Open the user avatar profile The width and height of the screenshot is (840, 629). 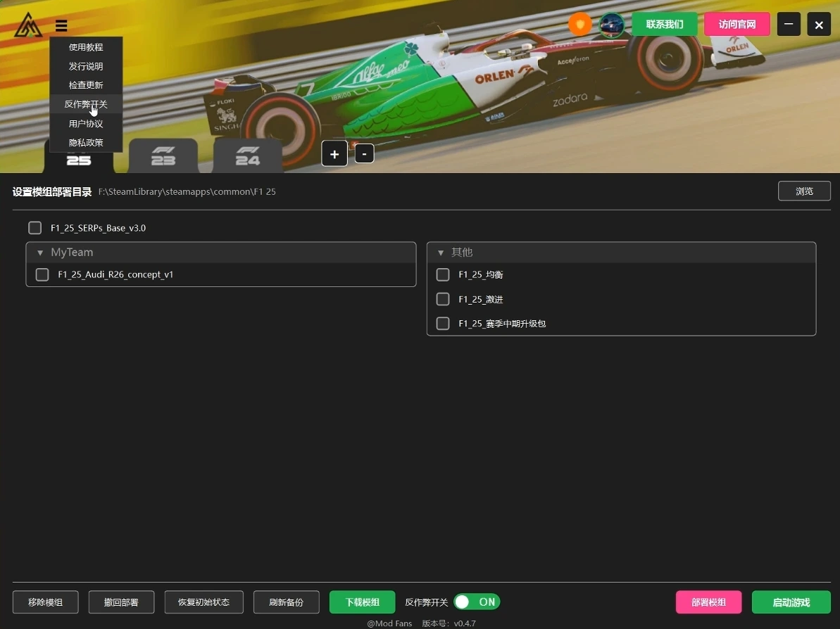[x=611, y=25]
